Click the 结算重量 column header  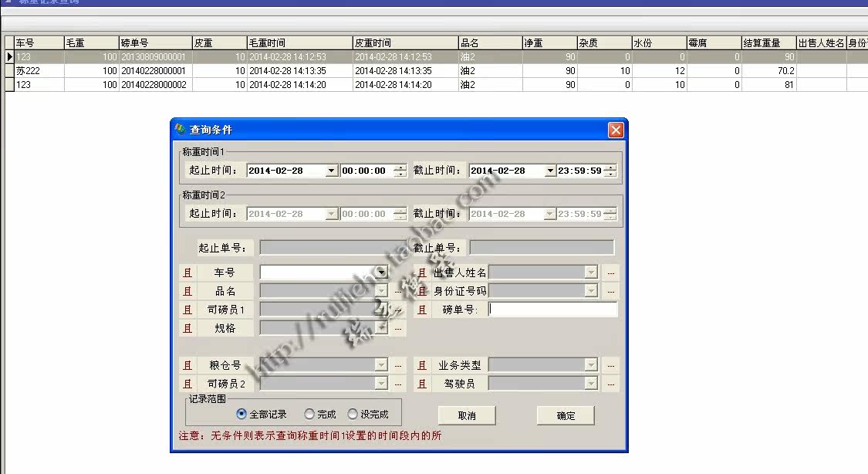pyautogui.click(x=768, y=43)
